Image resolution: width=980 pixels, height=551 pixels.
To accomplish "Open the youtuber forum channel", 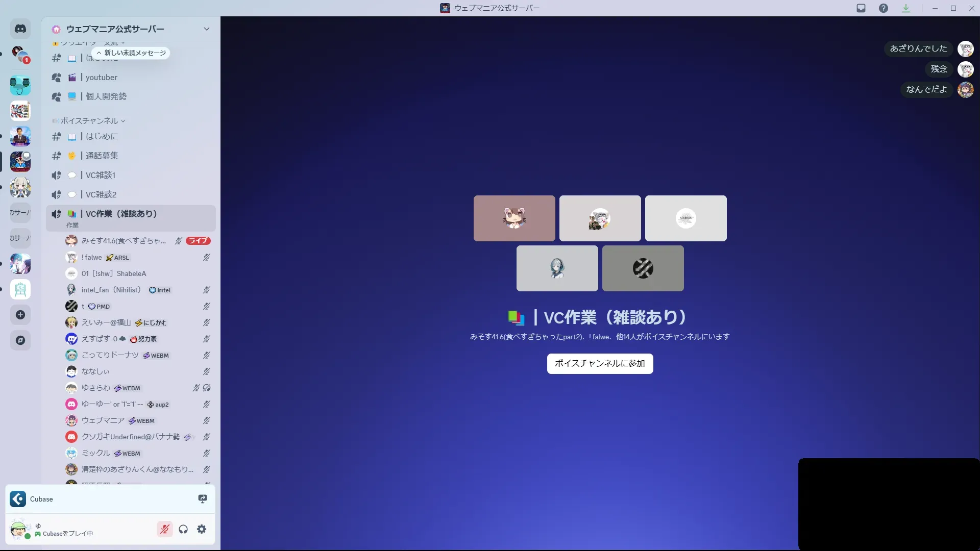I will pos(101,78).
